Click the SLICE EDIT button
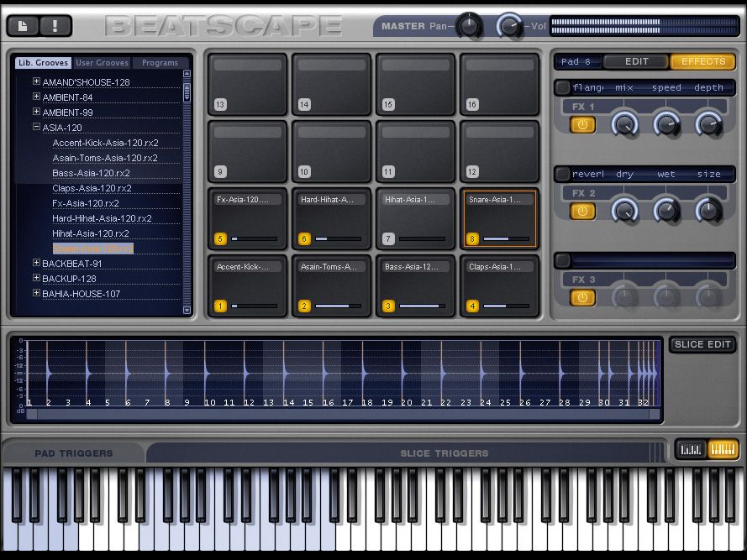 click(x=702, y=344)
